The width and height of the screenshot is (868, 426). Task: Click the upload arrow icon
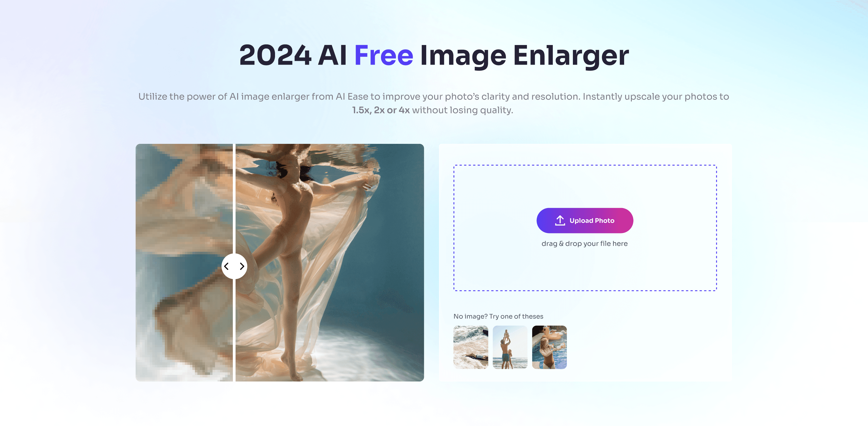(x=560, y=221)
